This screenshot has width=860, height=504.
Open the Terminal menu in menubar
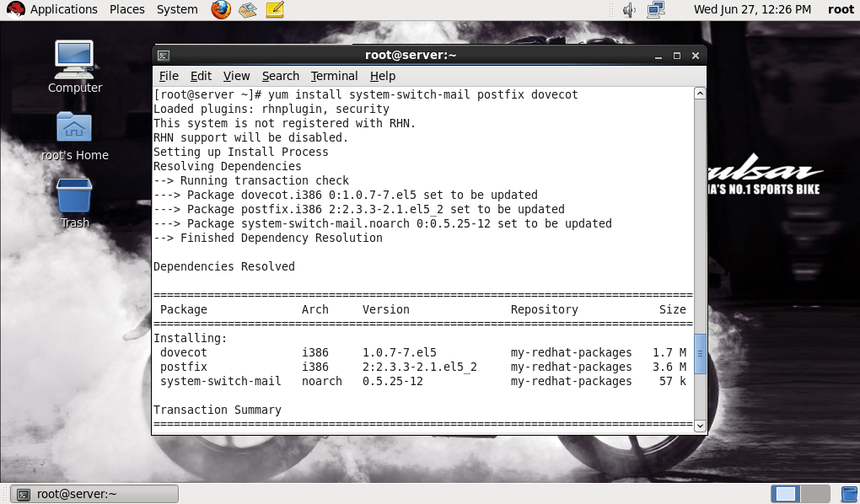coord(334,76)
